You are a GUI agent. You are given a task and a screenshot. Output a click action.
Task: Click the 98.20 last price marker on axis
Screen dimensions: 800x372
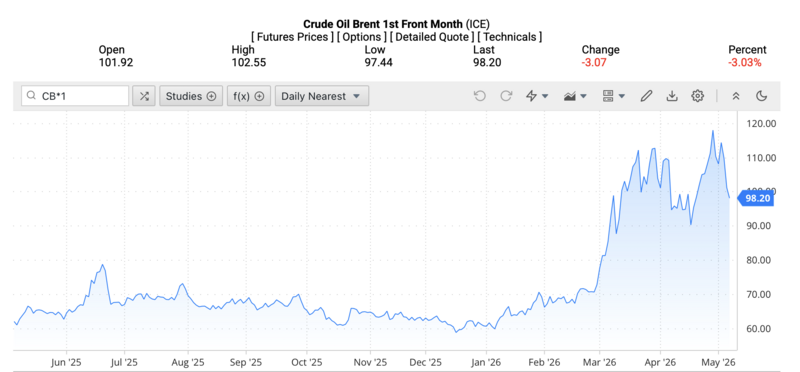pyautogui.click(x=756, y=198)
